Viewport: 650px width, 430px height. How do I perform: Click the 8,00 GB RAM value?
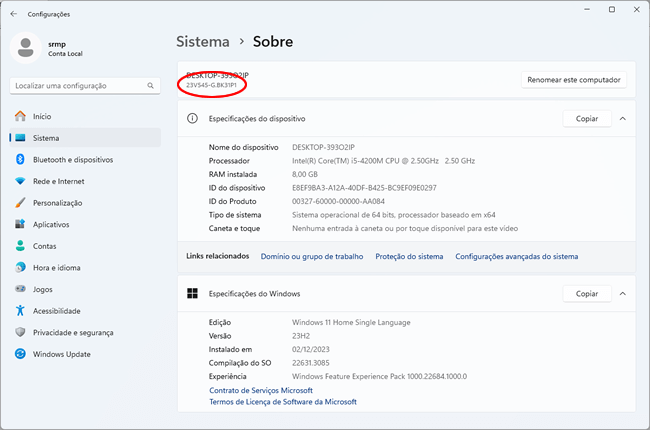click(305, 174)
